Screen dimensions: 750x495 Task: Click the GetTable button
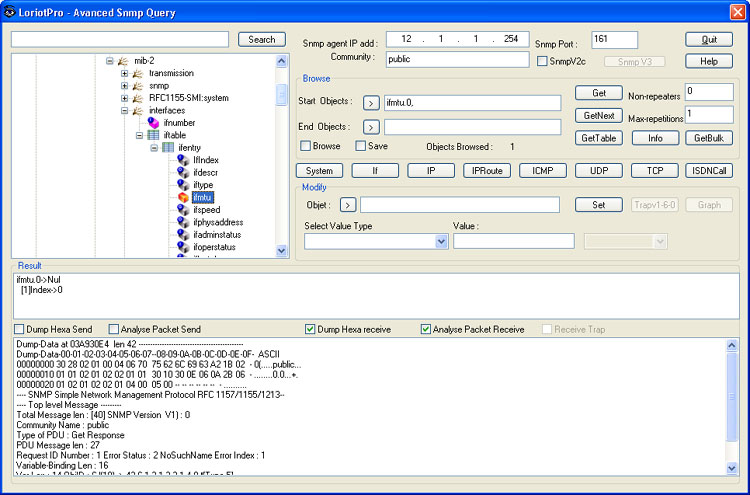coord(599,138)
